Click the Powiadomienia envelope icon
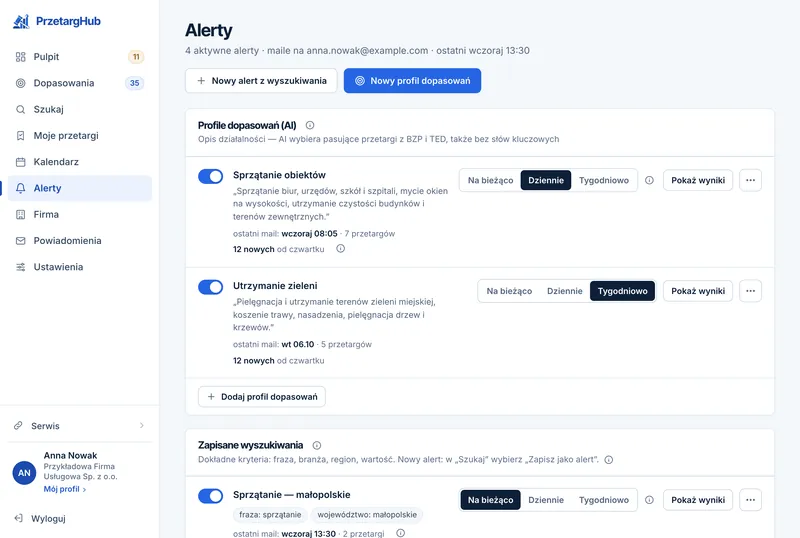This screenshot has width=800, height=538. [20, 241]
